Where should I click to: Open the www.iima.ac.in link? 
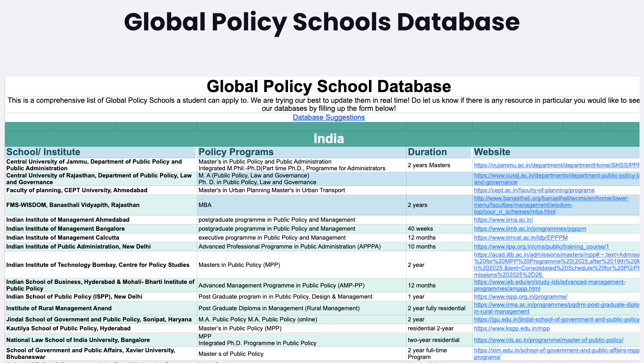click(504, 219)
